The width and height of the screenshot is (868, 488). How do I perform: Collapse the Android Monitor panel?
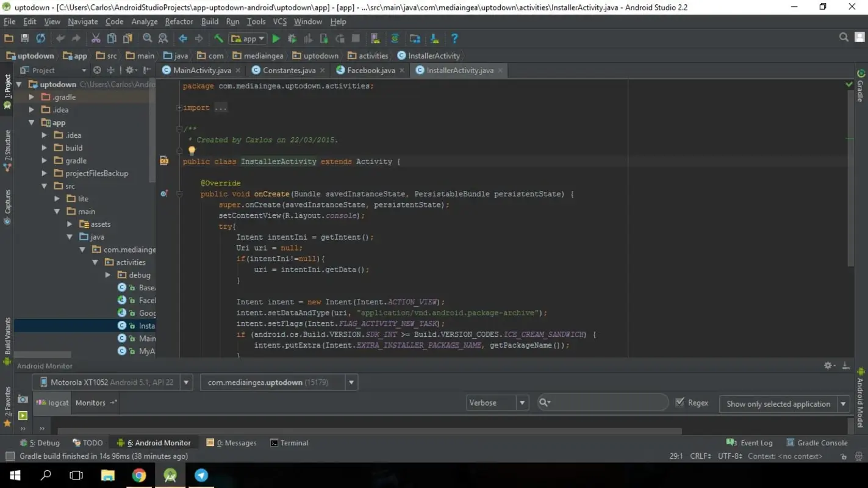pyautogui.click(x=845, y=365)
